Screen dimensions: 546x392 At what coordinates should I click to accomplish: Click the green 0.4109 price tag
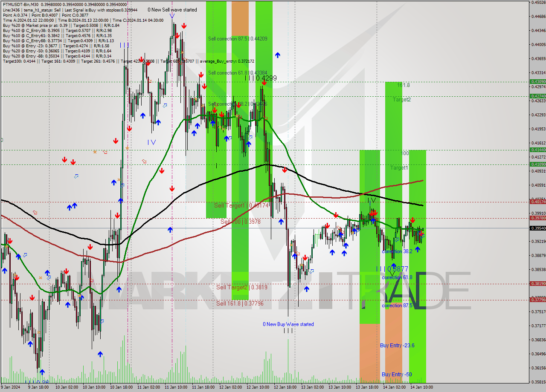click(x=537, y=164)
